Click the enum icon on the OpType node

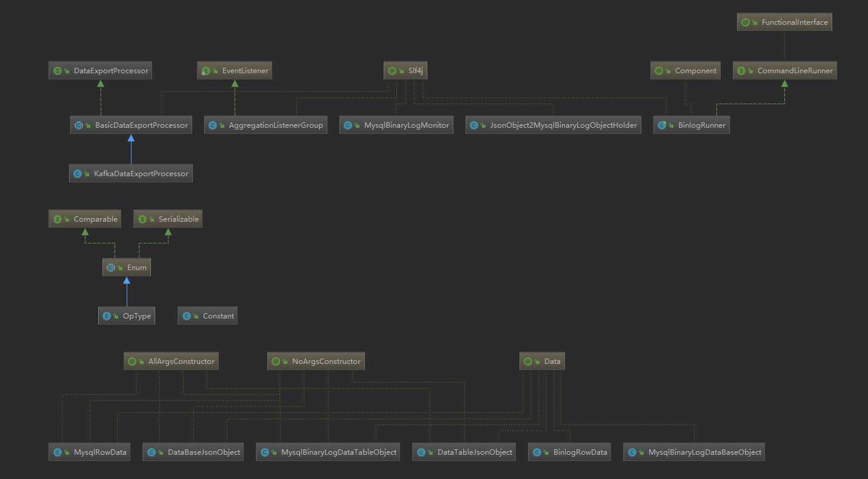point(107,316)
